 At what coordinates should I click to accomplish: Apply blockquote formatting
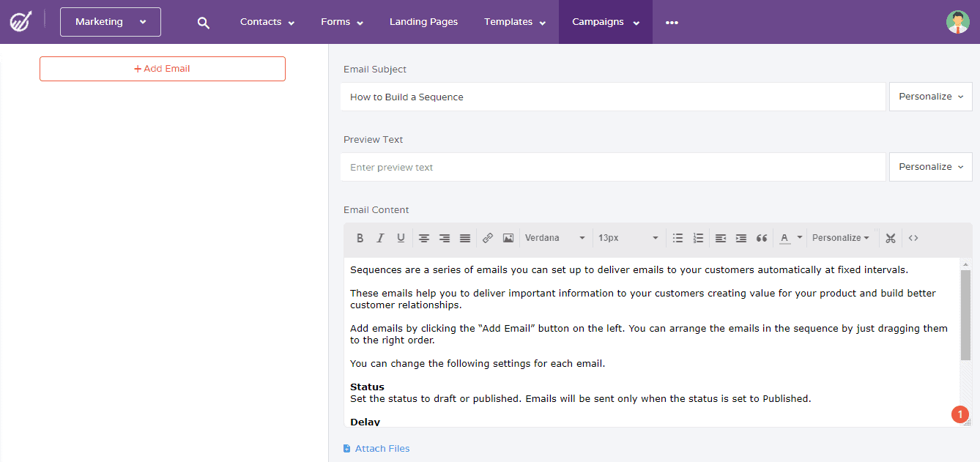pyautogui.click(x=761, y=237)
